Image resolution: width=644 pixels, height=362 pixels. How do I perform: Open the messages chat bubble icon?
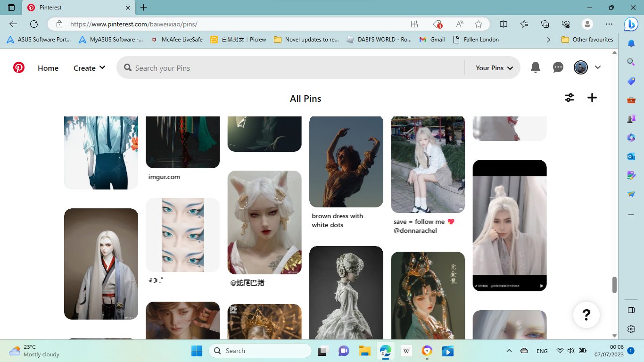(x=558, y=67)
